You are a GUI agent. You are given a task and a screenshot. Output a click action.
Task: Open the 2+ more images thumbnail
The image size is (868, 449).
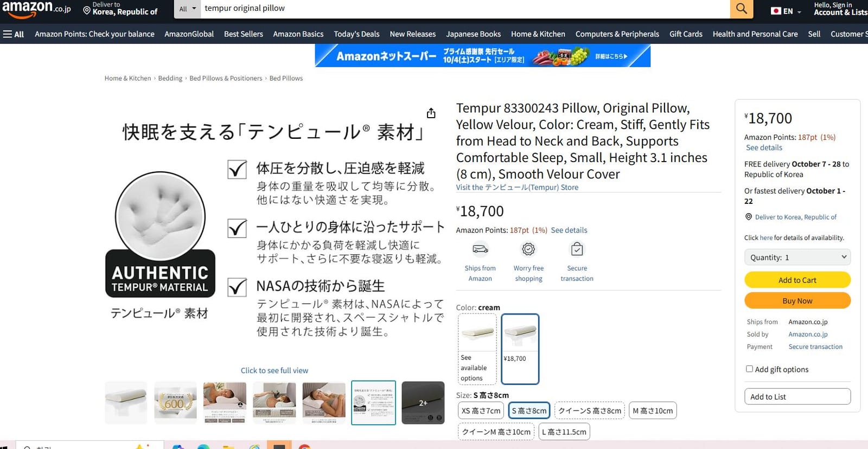423,402
